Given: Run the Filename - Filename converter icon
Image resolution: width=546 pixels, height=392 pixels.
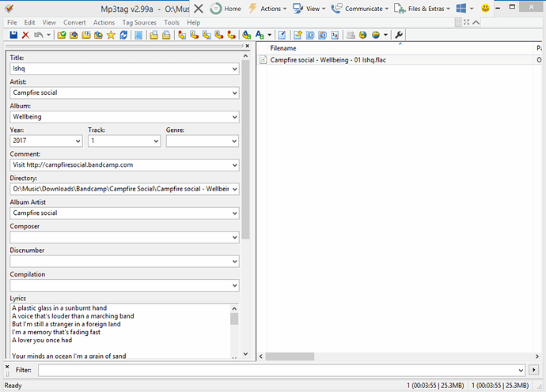Looking at the screenshot, I should tap(207, 35).
